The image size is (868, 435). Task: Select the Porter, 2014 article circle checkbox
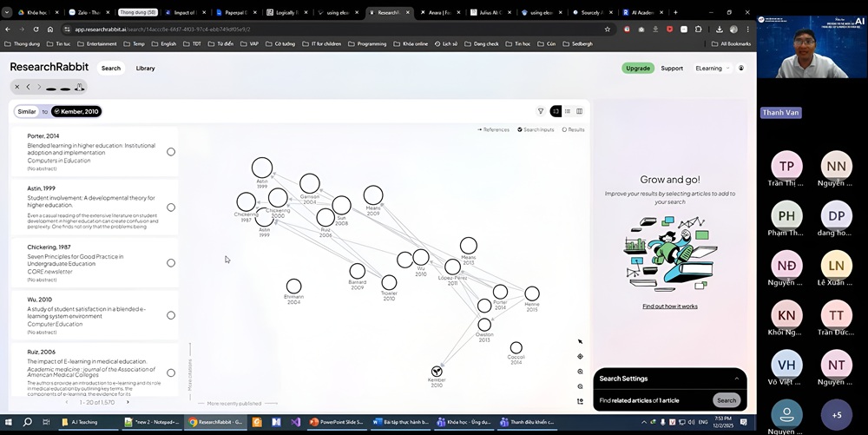click(x=171, y=152)
